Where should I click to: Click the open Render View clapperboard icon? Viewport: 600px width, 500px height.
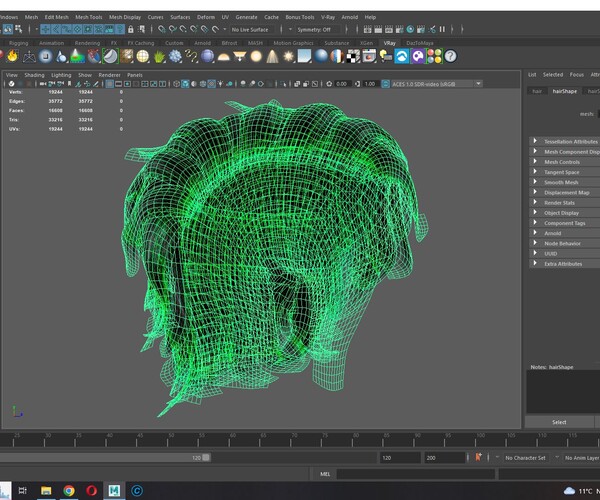point(368,29)
